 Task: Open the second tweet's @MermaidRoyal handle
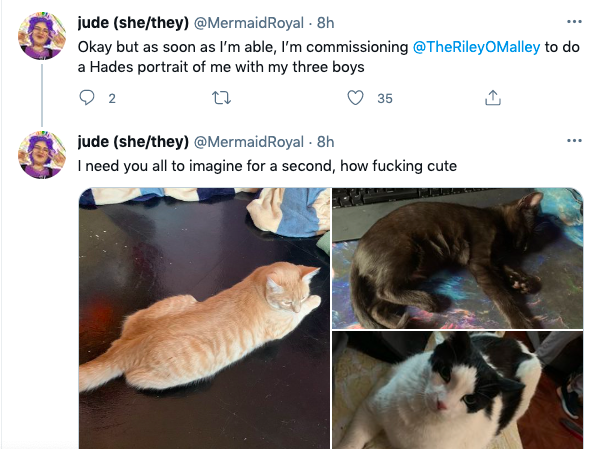pos(248,142)
